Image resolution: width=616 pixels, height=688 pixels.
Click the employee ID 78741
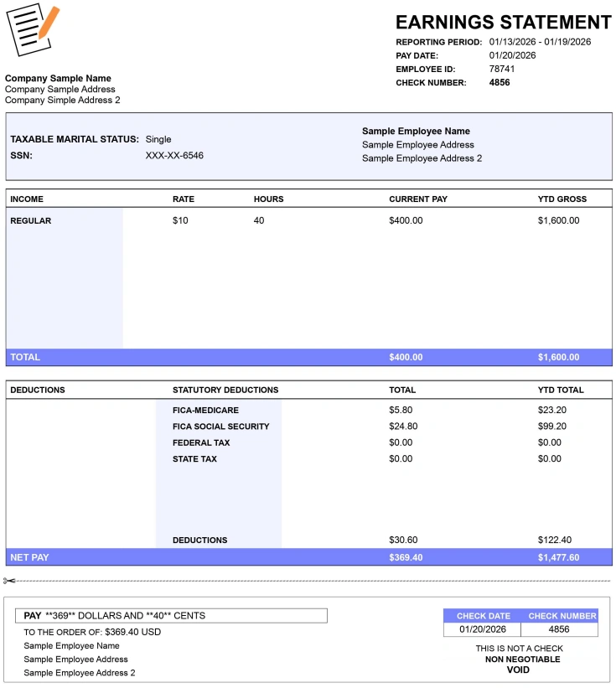(501, 69)
